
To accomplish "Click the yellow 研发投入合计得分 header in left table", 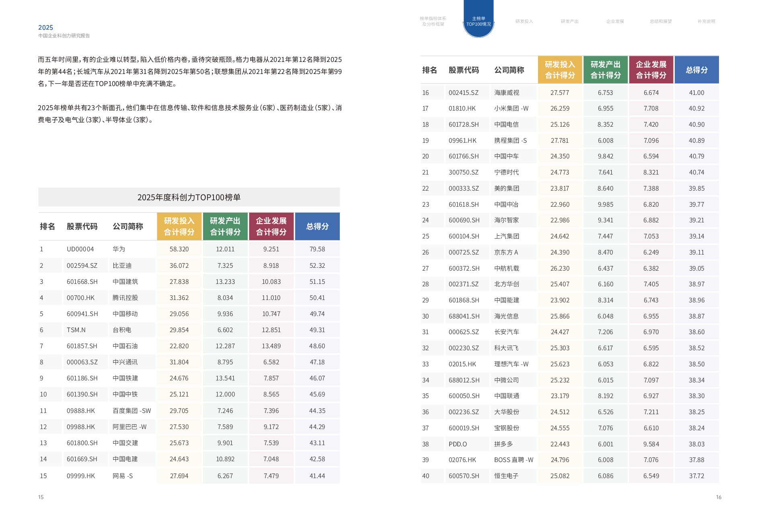I will 179,226.
